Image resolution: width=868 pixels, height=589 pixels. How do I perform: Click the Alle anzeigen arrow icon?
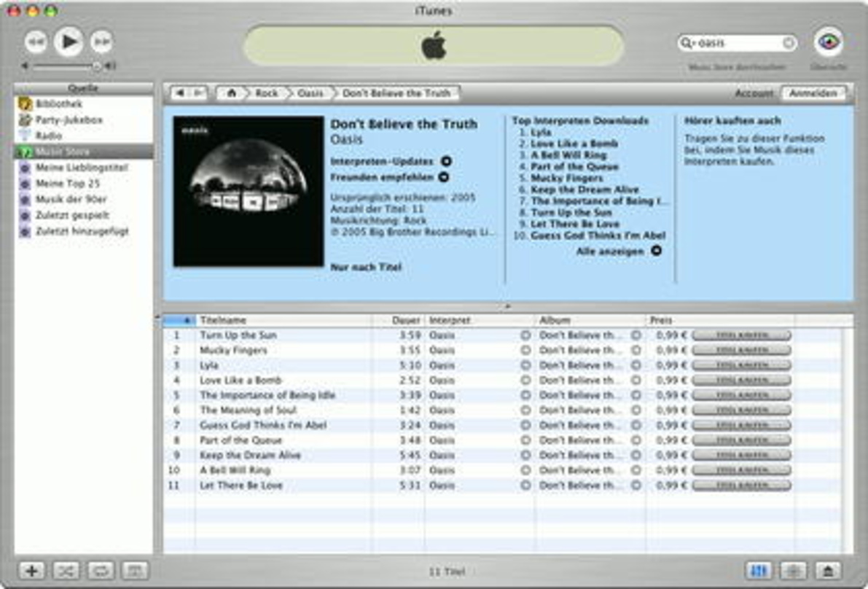click(656, 251)
